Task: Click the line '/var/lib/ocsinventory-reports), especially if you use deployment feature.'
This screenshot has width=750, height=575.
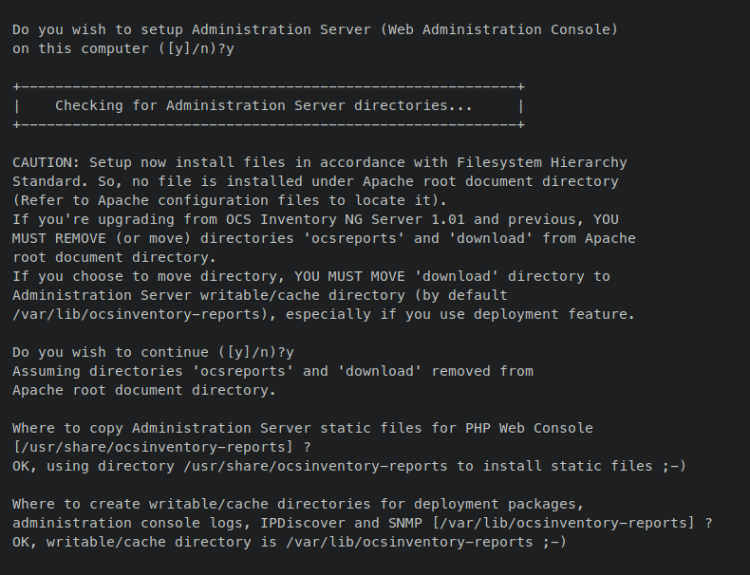Action: (323, 314)
